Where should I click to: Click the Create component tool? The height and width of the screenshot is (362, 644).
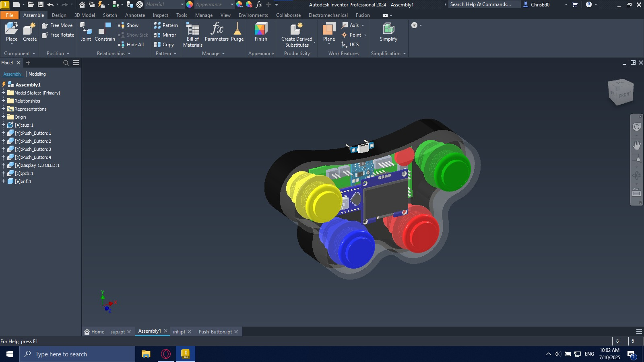[30, 32]
